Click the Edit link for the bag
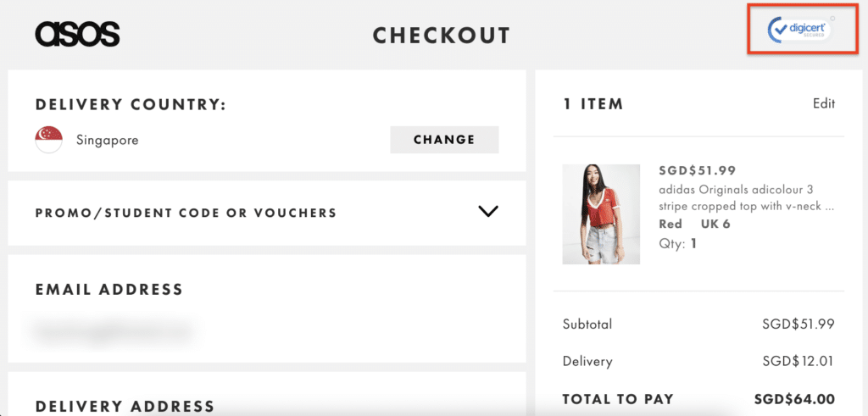The width and height of the screenshot is (868, 416). point(824,103)
